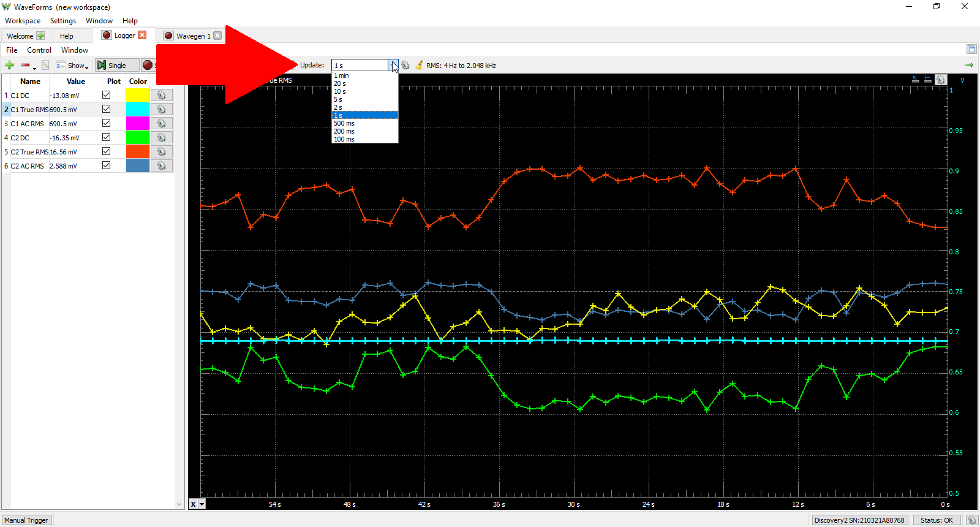Expand the Show dropdown in toolbar
Image resolution: width=980 pixels, height=527 pixels.
[73, 65]
